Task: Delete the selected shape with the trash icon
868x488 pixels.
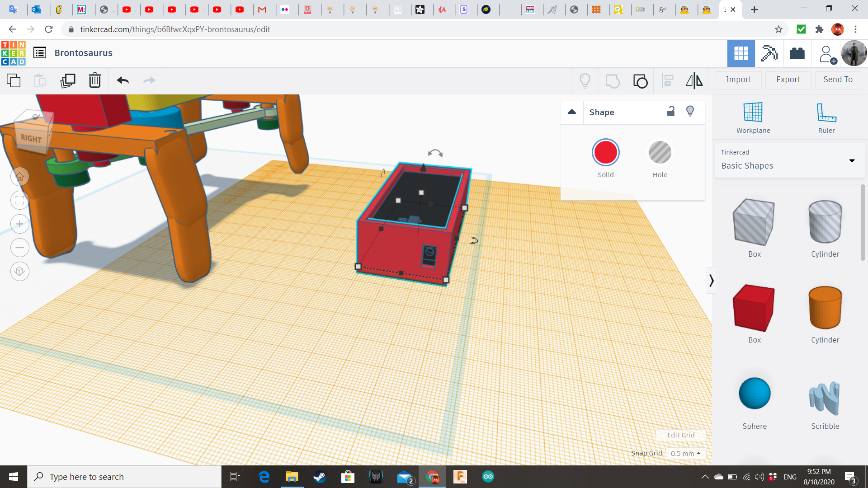Action: (x=94, y=81)
